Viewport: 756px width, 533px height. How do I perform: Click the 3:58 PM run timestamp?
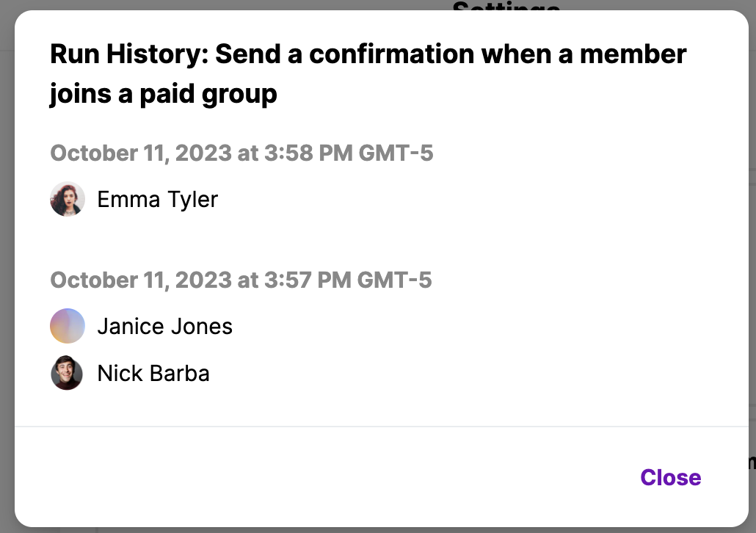click(241, 153)
